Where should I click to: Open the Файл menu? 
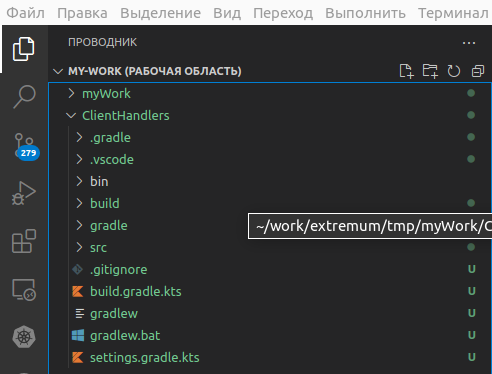[x=25, y=13]
